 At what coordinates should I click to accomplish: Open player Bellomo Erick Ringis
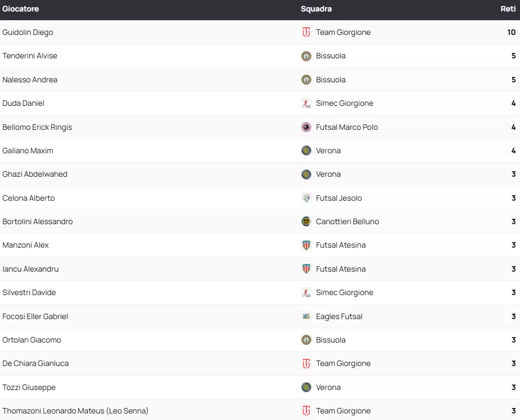pyautogui.click(x=37, y=127)
